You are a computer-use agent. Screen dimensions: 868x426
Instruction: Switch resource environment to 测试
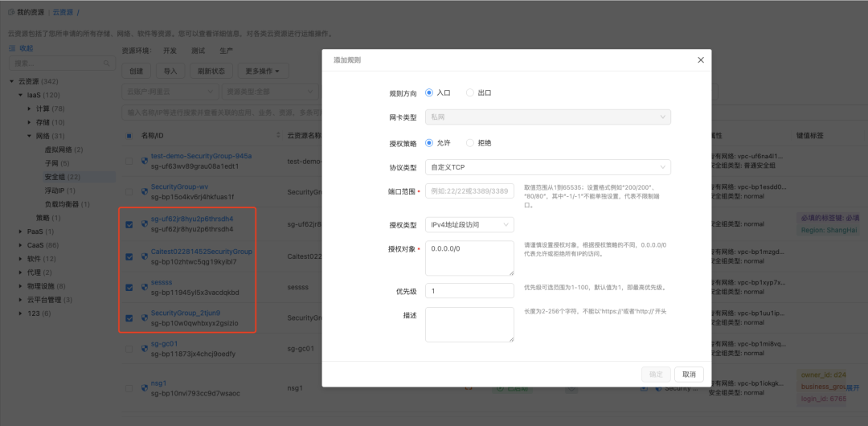pyautogui.click(x=199, y=51)
